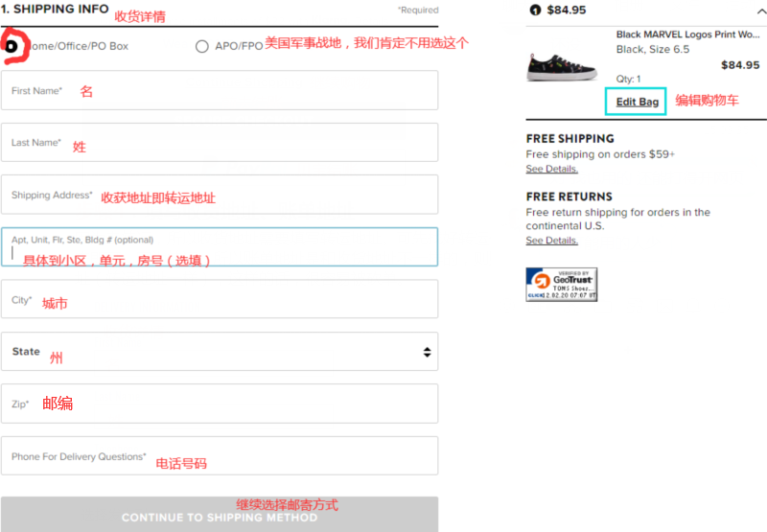Screen dimensions: 767x532
Task: Open the State dropdown
Action: tap(220, 352)
